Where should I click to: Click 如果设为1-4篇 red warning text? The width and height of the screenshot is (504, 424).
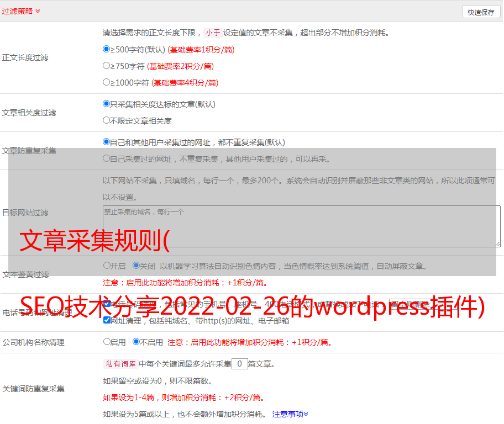(183, 397)
